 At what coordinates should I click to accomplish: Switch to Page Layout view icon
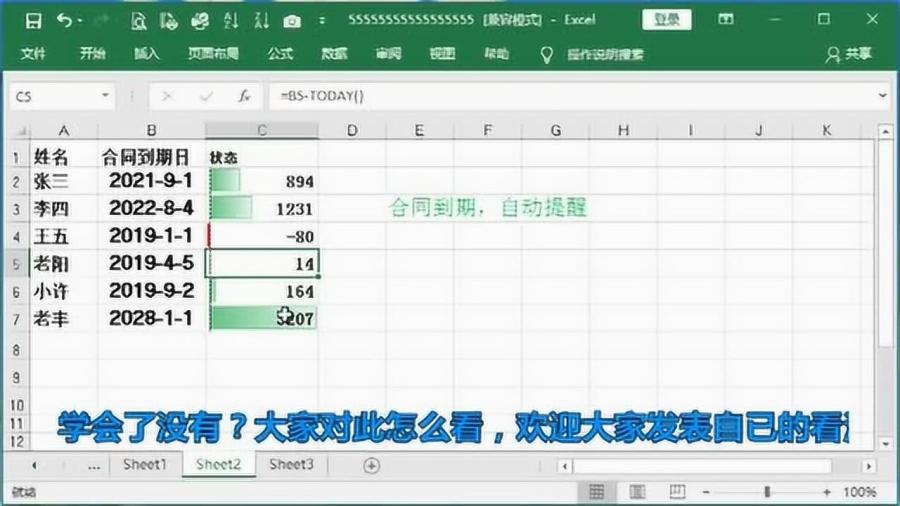click(637, 492)
